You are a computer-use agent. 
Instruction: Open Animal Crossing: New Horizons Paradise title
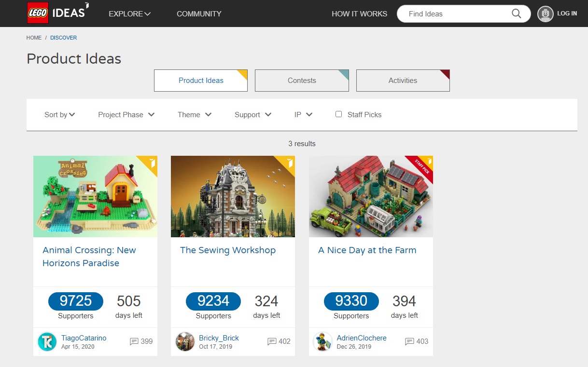click(x=89, y=257)
